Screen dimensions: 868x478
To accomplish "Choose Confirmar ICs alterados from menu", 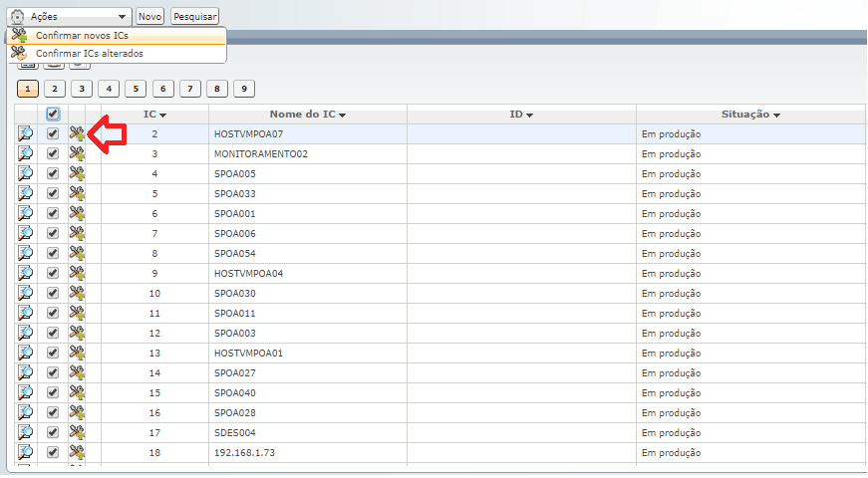I will click(89, 53).
